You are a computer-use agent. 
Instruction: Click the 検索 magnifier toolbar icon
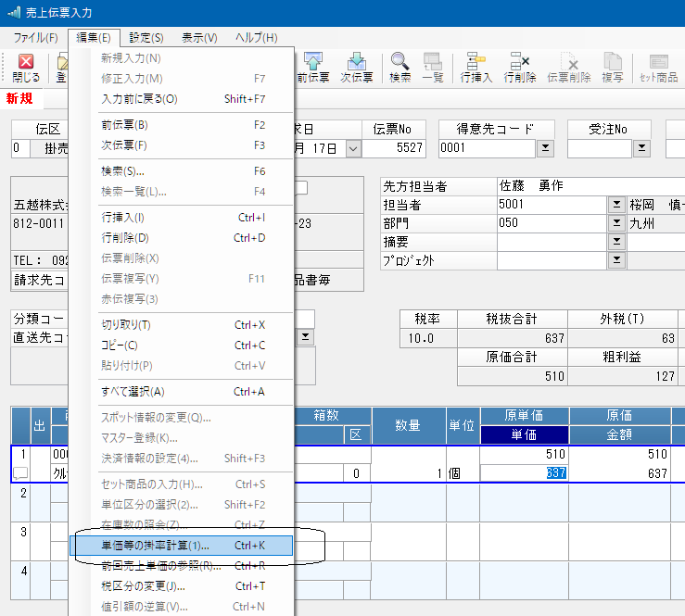point(400,66)
